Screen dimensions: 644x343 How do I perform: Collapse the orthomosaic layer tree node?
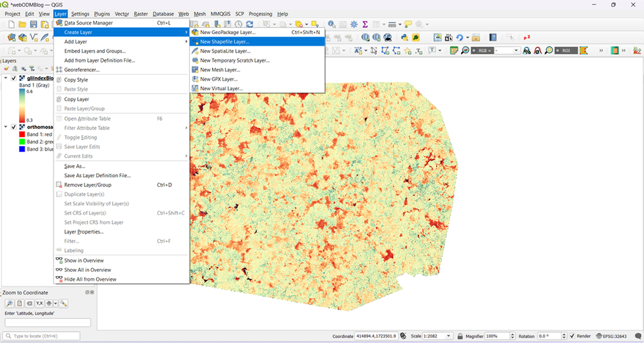coord(6,127)
